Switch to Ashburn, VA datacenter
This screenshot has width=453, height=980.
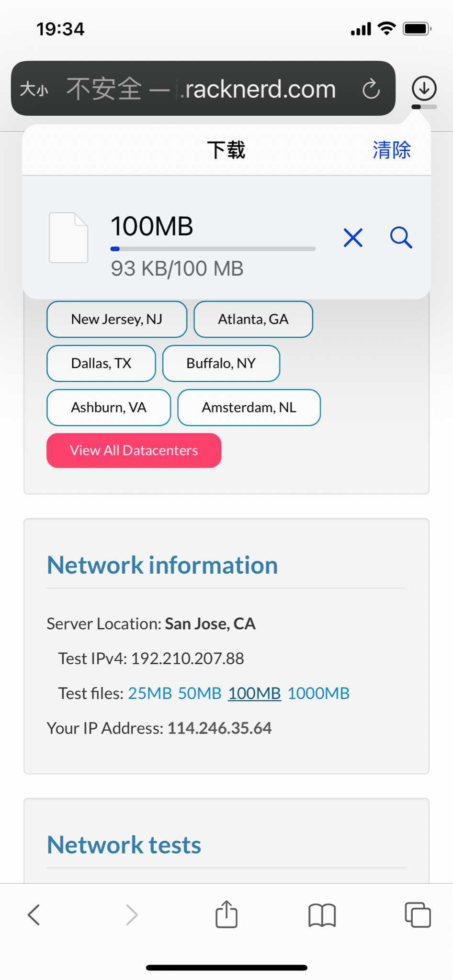(x=109, y=407)
